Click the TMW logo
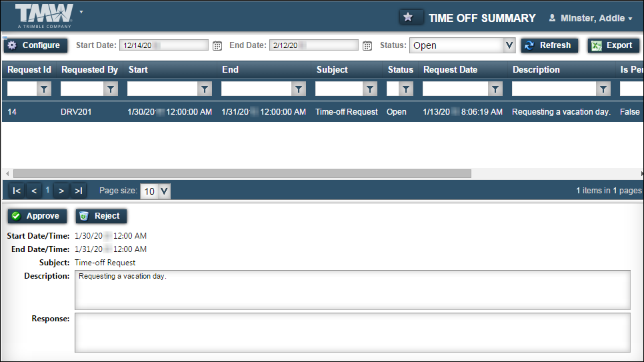The height and width of the screenshot is (362, 644). click(45, 15)
